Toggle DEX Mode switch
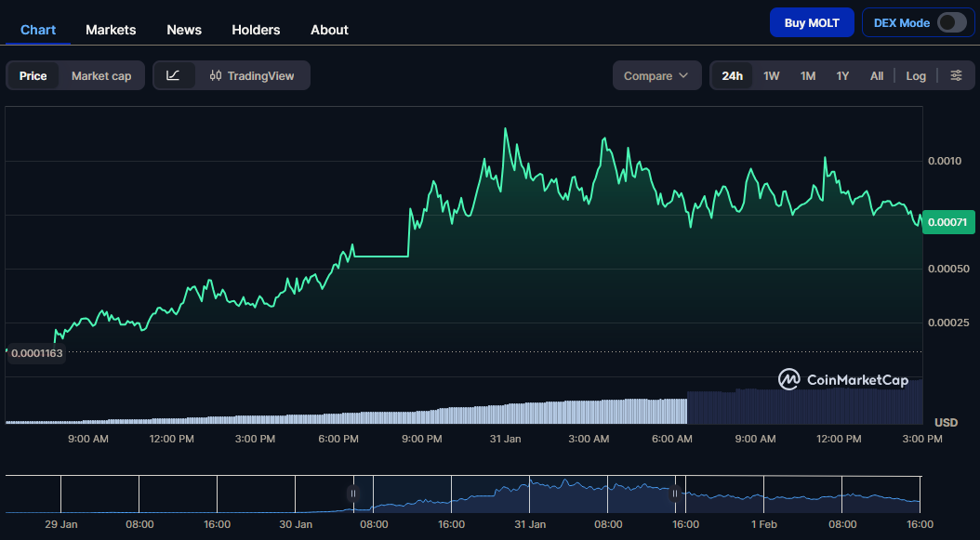This screenshot has width=980, height=540. tap(951, 23)
